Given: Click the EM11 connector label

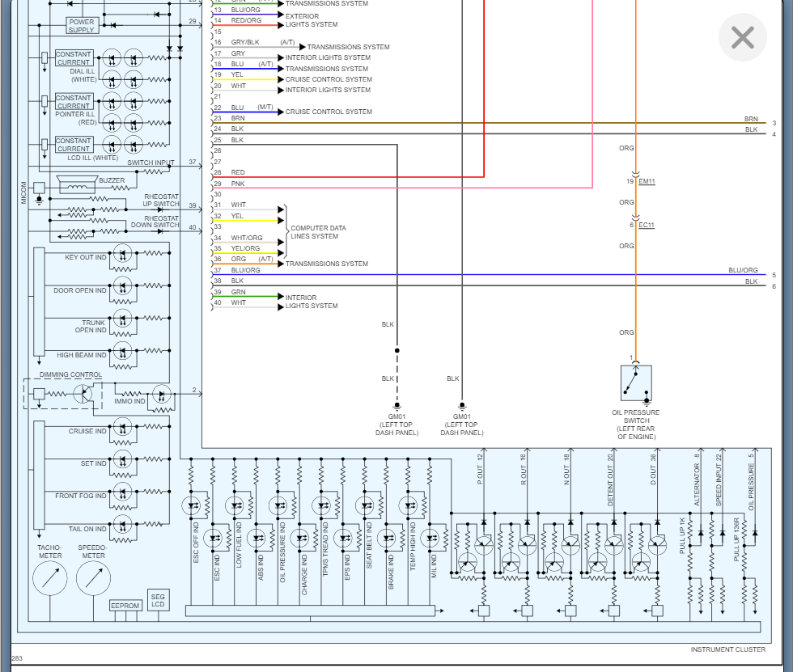Looking at the screenshot, I should [x=647, y=181].
